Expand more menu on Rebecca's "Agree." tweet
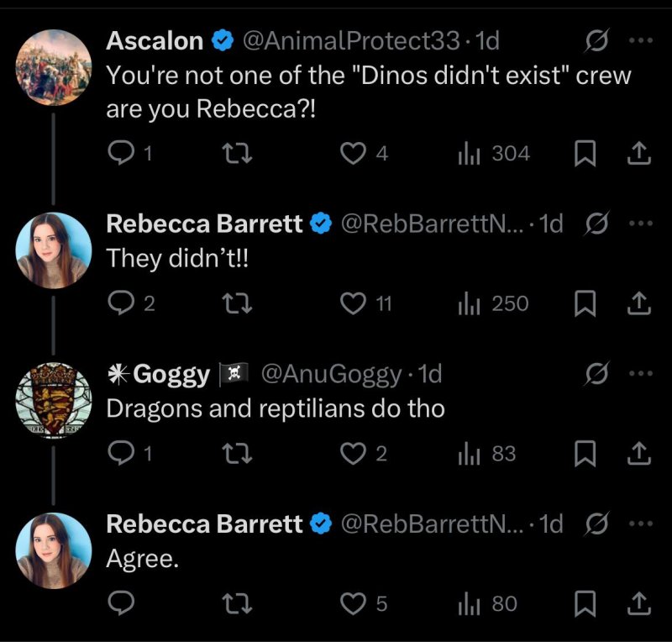This screenshot has height=642, width=672. (x=640, y=524)
